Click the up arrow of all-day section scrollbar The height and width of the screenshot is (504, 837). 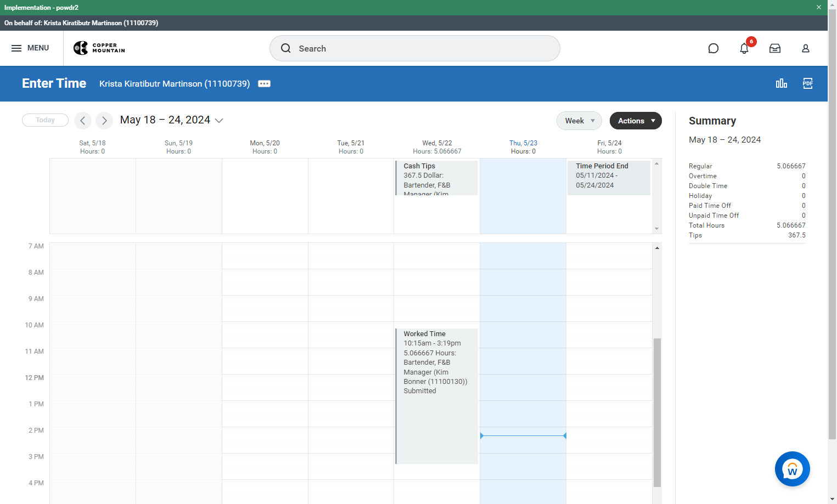click(657, 163)
